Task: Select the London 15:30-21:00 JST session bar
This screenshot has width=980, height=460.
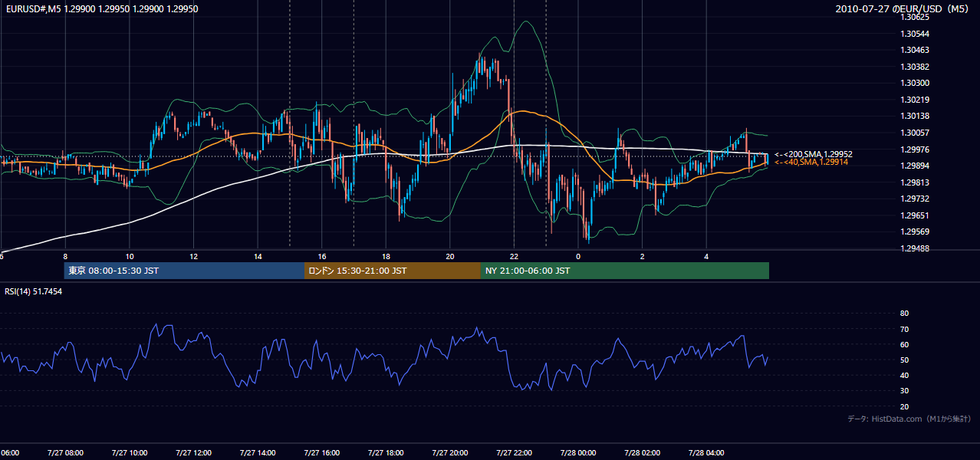Action: click(x=393, y=271)
